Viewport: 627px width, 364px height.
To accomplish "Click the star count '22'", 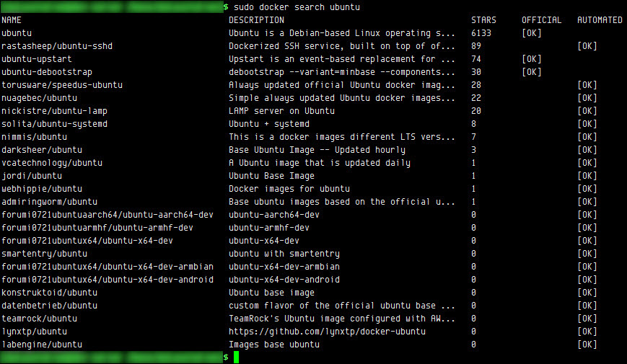I will [x=476, y=98].
